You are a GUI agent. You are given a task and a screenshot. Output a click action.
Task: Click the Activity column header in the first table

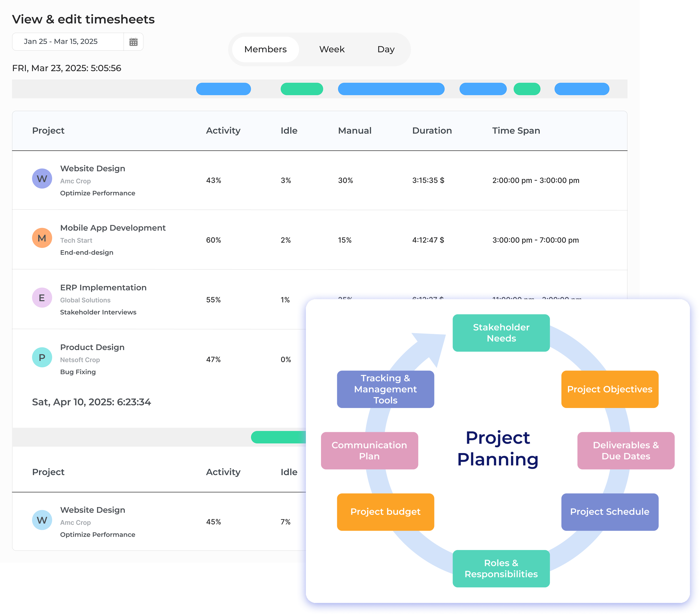point(223,131)
